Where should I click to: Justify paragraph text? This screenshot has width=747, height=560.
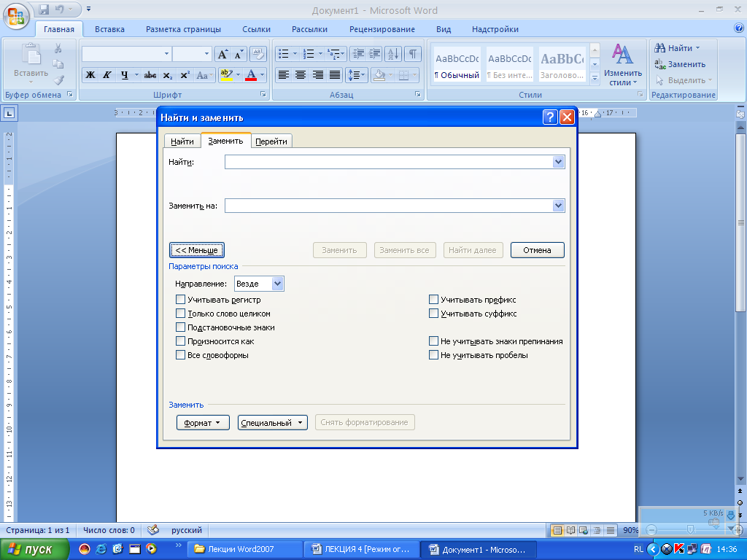coord(335,75)
